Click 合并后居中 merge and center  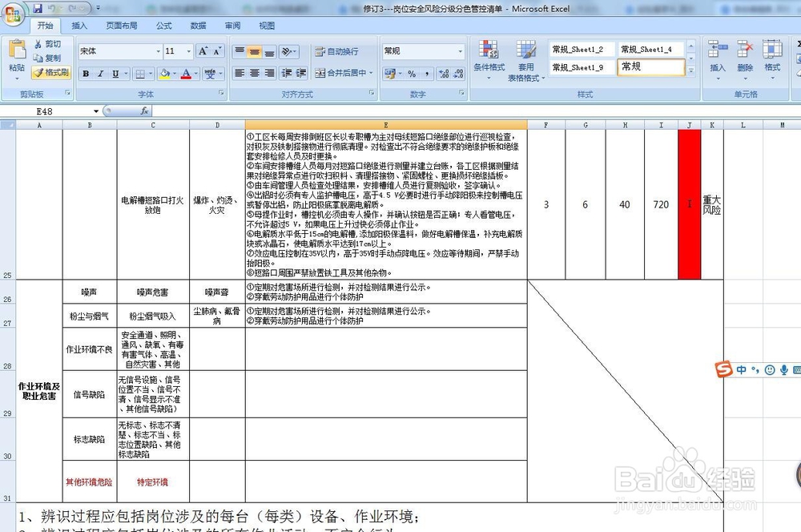point(340,73)
